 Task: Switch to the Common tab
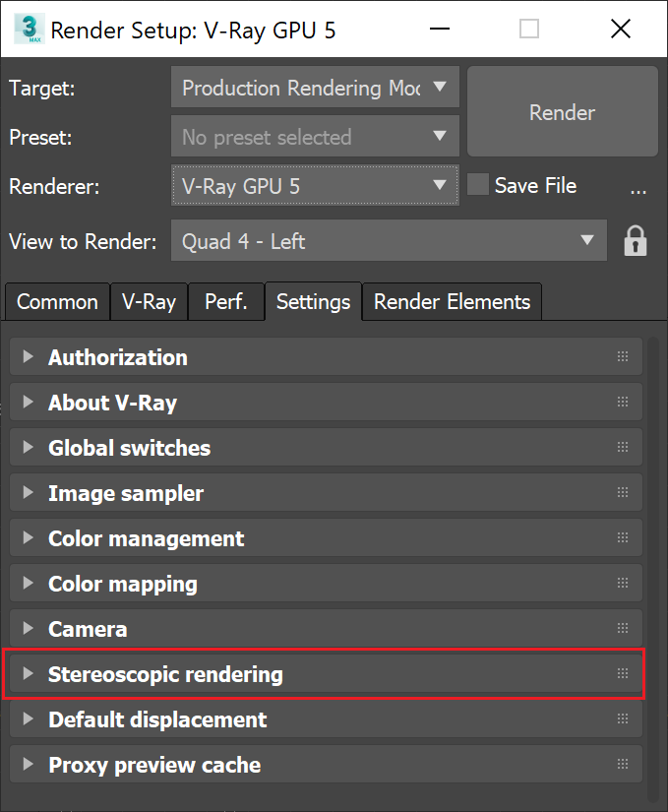click(x=56, y=302)
